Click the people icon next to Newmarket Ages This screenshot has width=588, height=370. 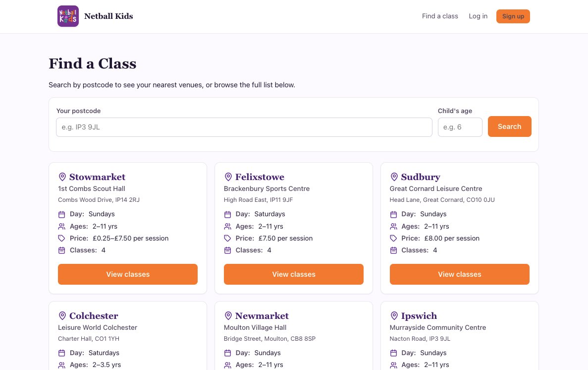(x=228, y=365)
